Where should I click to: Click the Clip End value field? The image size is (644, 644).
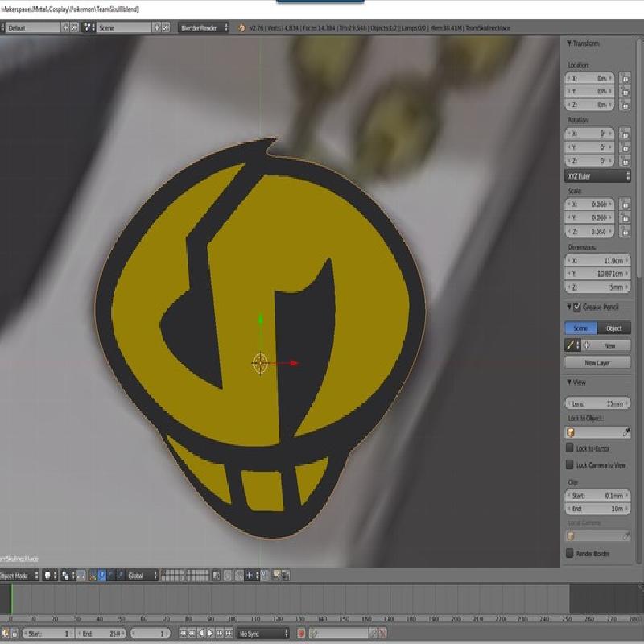tap(597, 509)
